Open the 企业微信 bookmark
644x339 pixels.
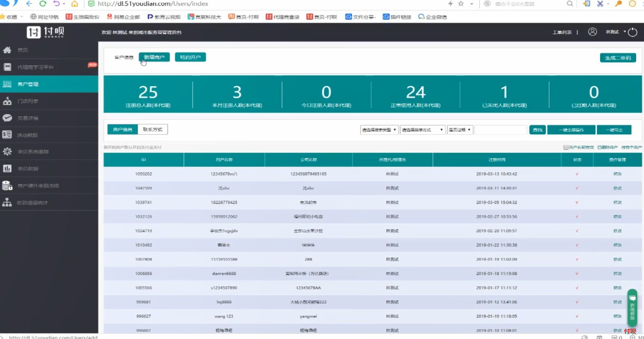tap(432, 17)
